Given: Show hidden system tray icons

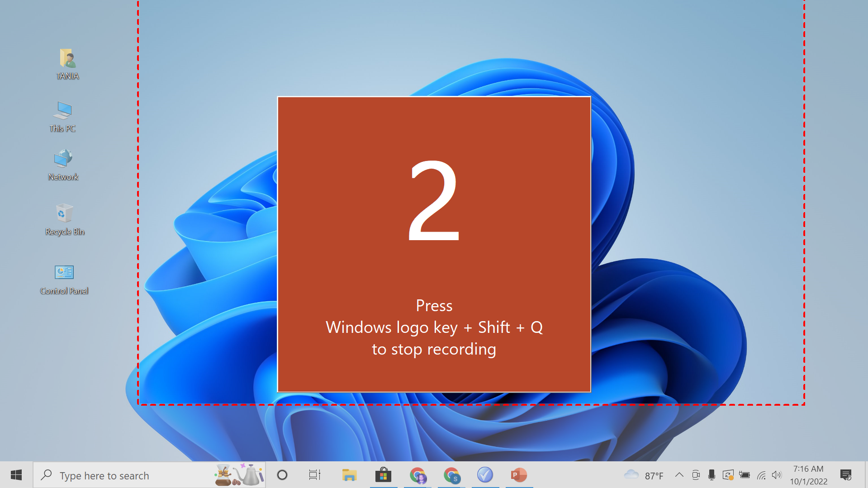Looking at the screenshot, I should [679, 475].
